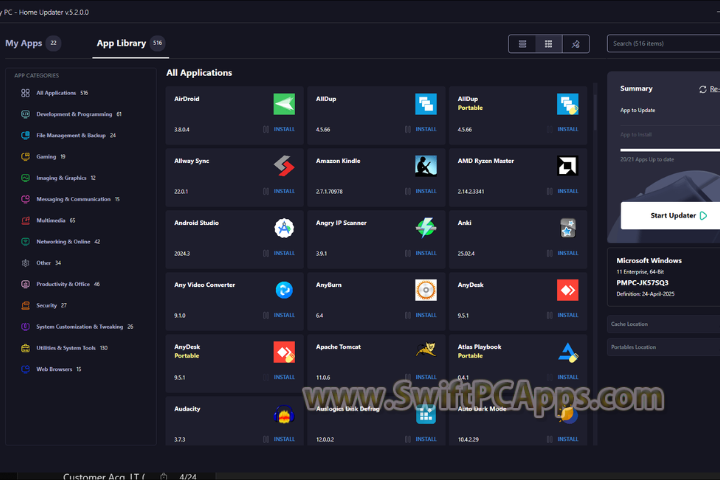The width and height of the screenshot is (720, 480).
Task: Click the Customer Acq. IT taskbar item
Action: click(x=104, y=477)
